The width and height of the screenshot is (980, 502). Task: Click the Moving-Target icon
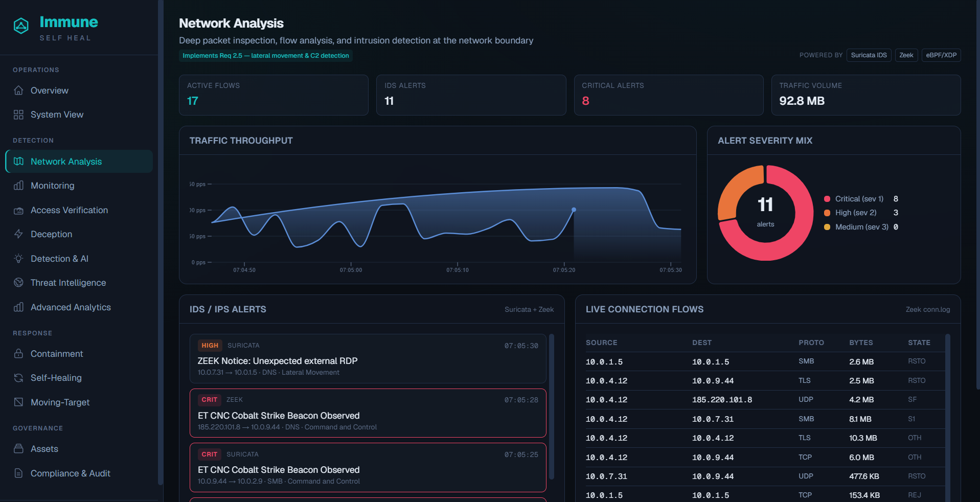coord(19,402)
